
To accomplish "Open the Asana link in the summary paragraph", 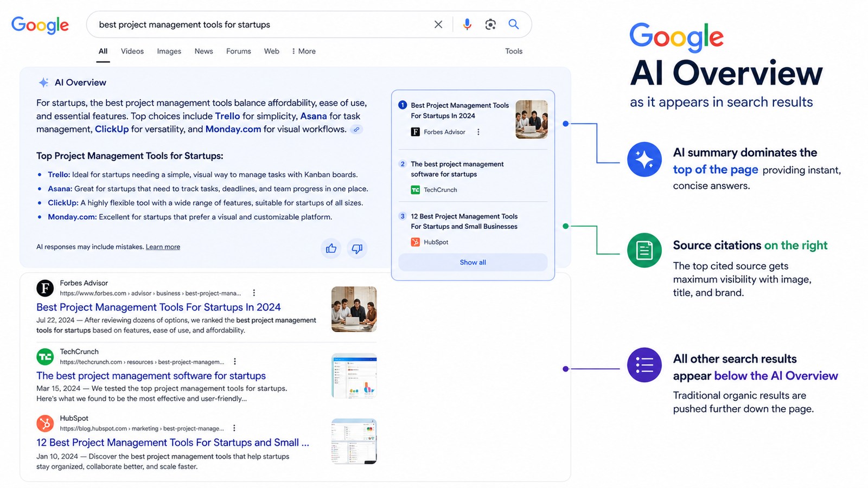I will [314, 116].
